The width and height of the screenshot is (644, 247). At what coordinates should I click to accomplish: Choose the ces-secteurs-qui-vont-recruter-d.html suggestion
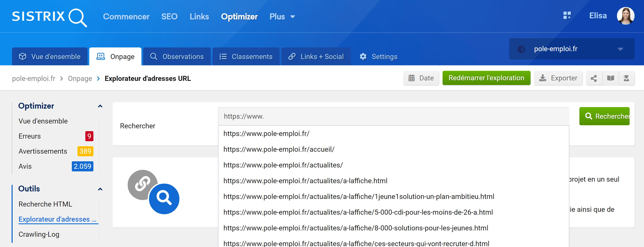[x=393, y=242]
